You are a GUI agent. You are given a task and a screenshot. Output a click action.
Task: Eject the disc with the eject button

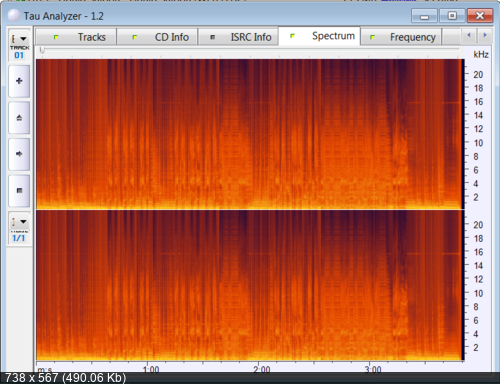(x=19, y=118)
